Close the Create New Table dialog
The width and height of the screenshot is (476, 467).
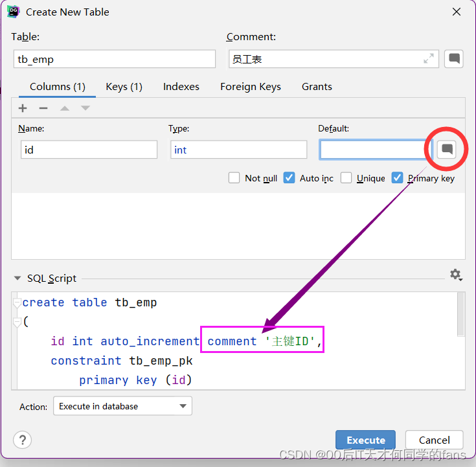click(457, 12)
